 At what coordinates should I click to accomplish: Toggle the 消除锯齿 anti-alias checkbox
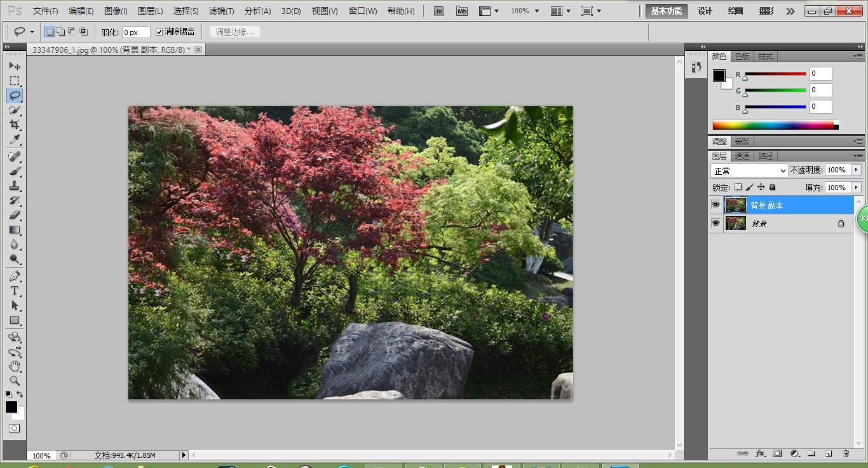pyautogui.click(x=159, y=32)
